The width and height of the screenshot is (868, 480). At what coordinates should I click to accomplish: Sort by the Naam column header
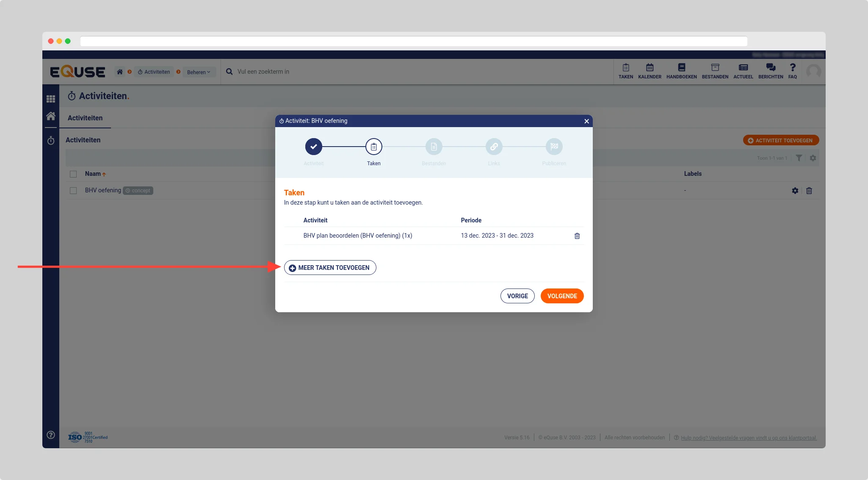[93, 174]
